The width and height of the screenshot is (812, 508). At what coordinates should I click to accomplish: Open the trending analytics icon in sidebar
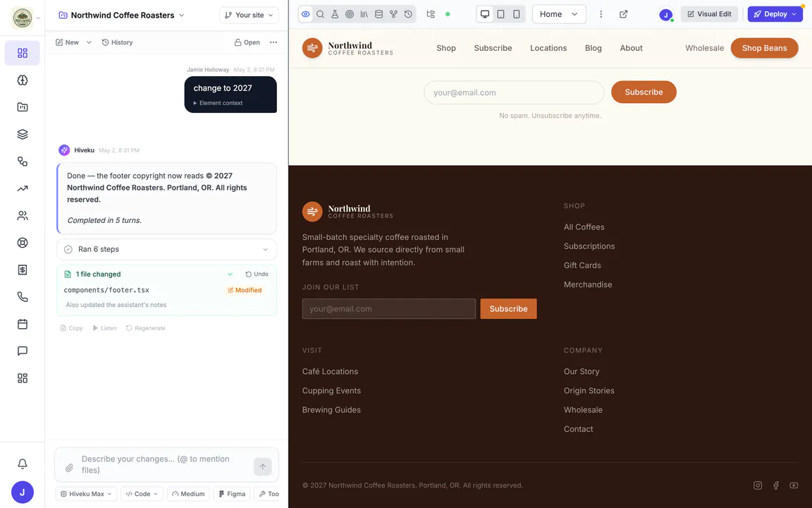coord(23,188)
